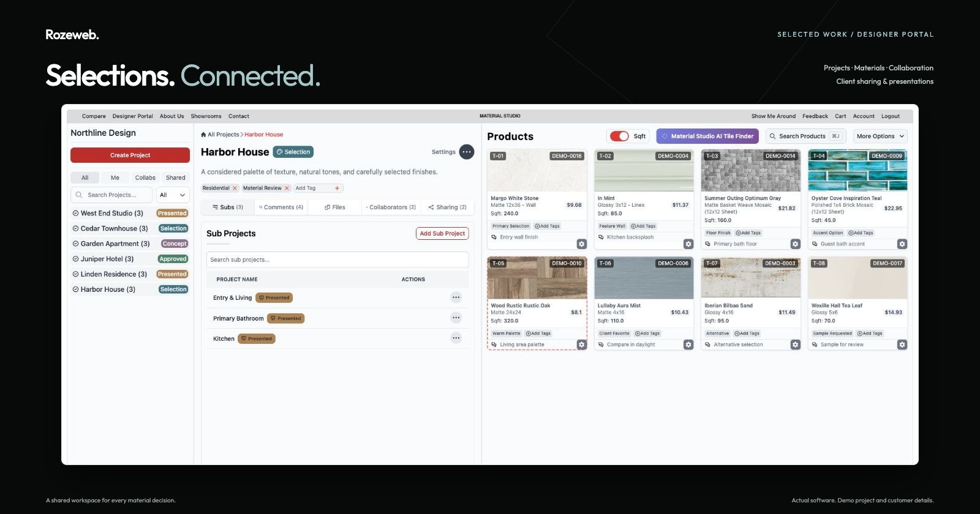980x514 pixels.
Task: Open the gear settings on Oyster Cove Inspiration Teal card
Action: pos(902,244)
